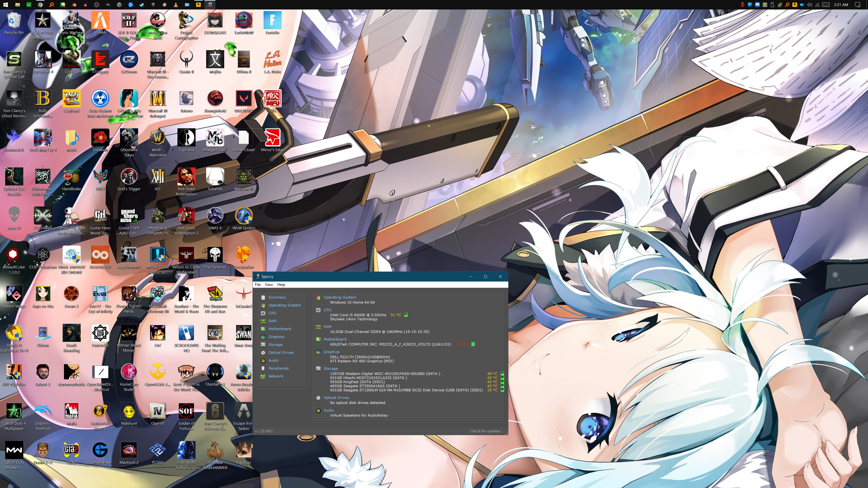Image resolution: width=868 pixels, height=488 pixels.
Task: Open the Fortnite desktop icon
Action: click(272, 23)
